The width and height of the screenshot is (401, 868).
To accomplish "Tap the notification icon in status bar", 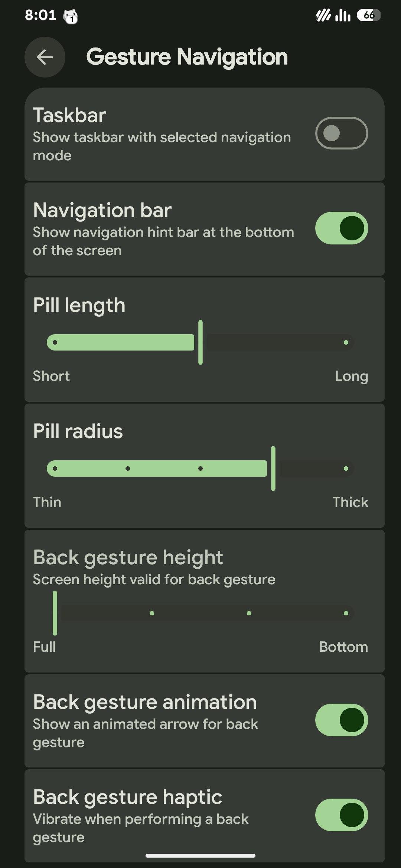I will pos(71,16).
